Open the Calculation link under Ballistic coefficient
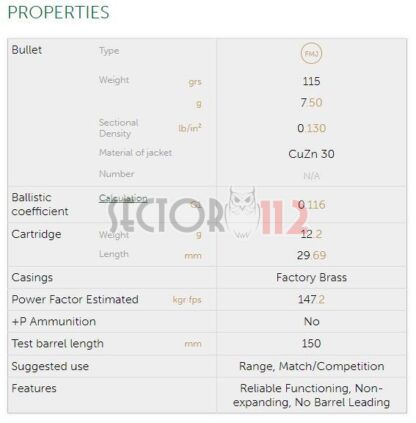This screenshot has width=416, height=423. 123,198
